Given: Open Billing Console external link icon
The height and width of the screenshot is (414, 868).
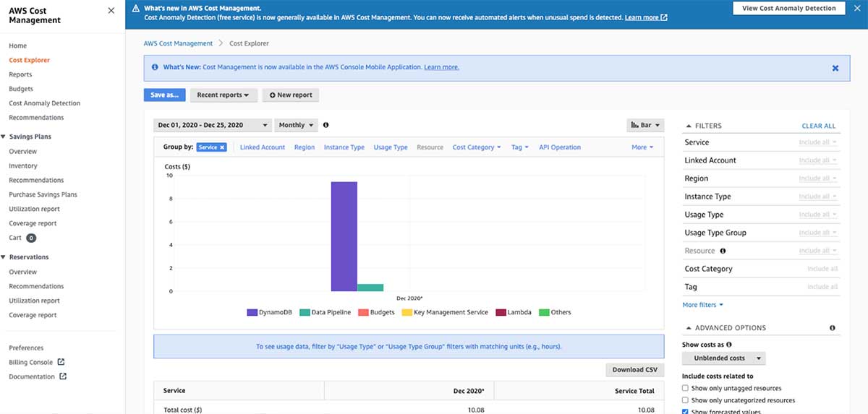Looking at the screenshot, I should coord(61,362).
